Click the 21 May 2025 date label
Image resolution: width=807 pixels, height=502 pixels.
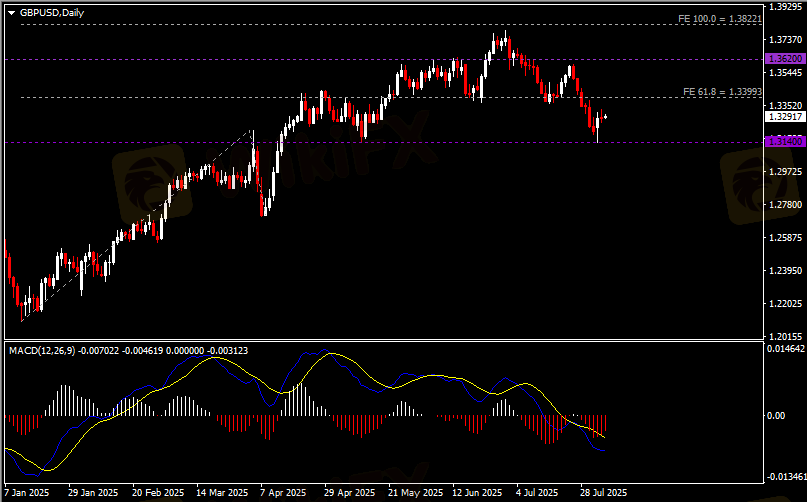point(415,493)
